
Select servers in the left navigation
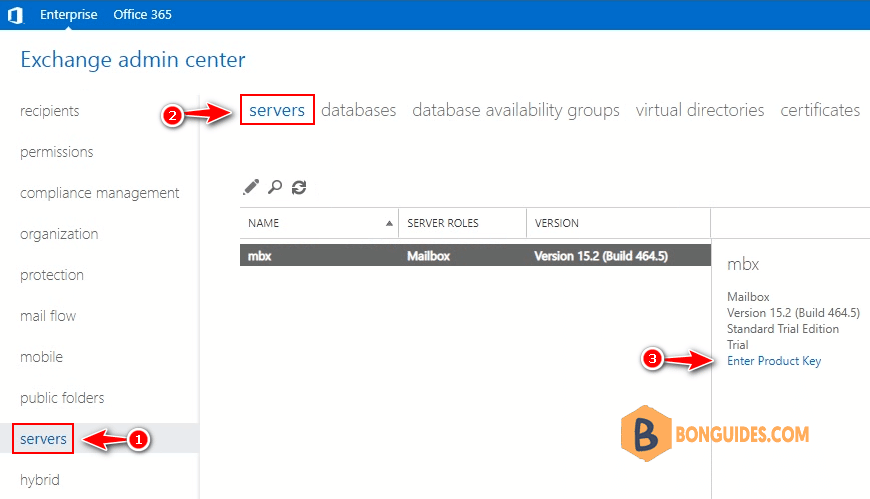coord(43,438)
